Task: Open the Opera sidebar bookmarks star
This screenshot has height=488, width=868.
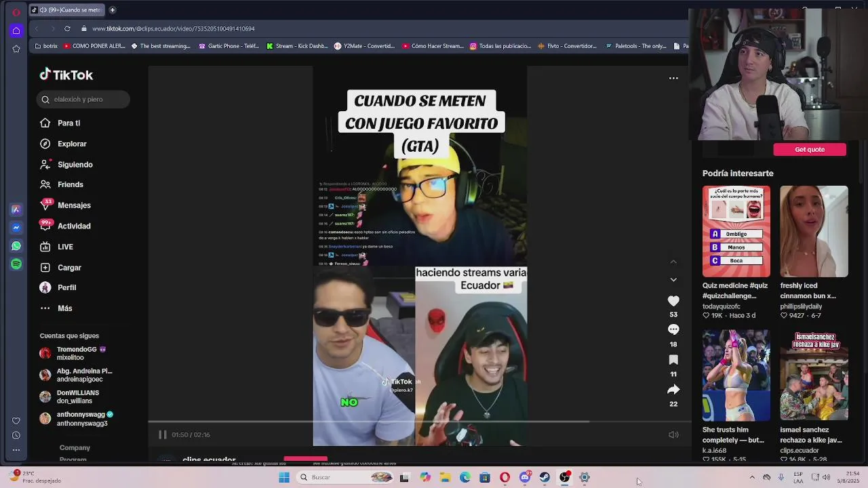Action: click(x=16, y=49)
